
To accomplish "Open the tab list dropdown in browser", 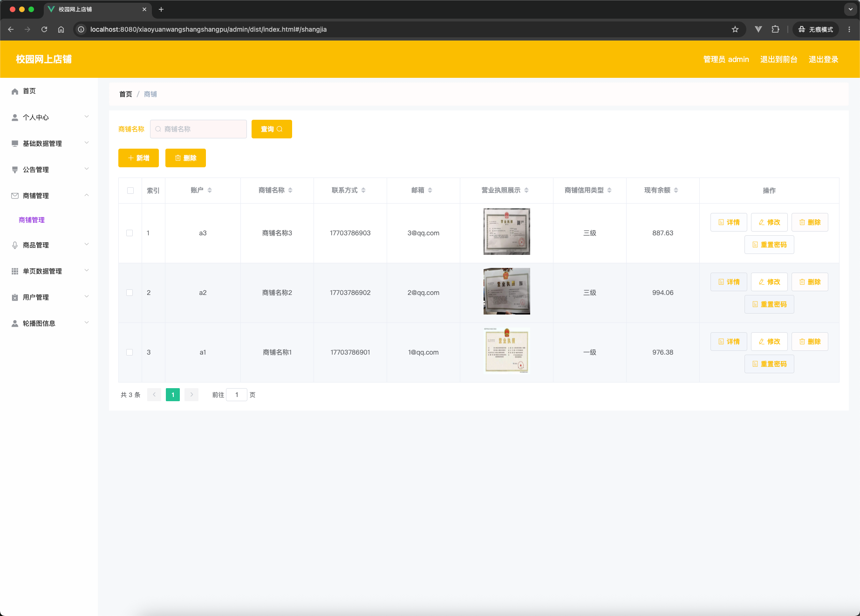I will tap(850, 9).
